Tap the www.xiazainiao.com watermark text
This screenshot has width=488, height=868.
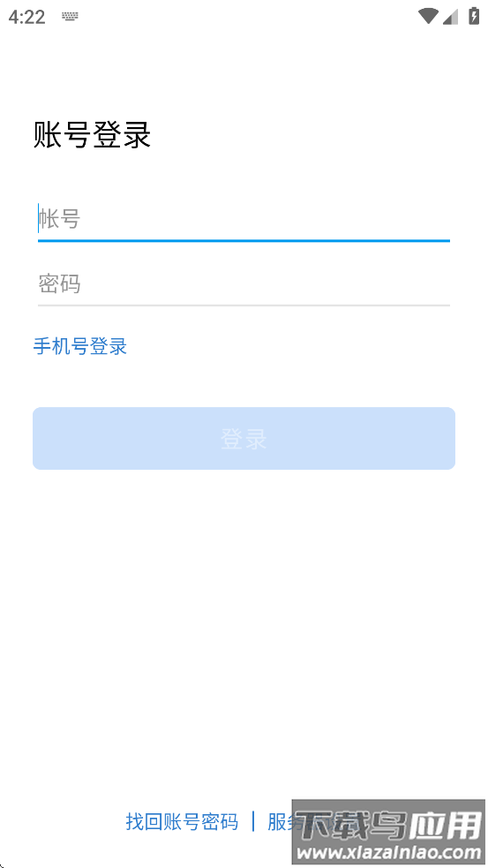pyautogui.click(x=389, y=853)
